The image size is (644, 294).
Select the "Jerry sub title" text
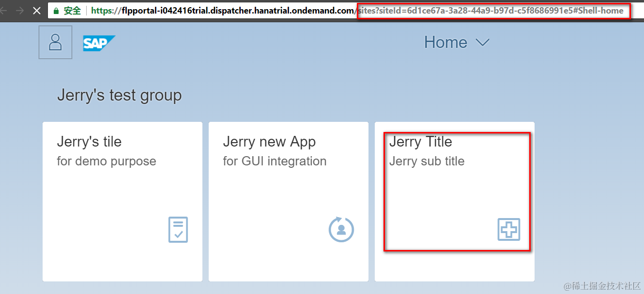tap(427, 161)
